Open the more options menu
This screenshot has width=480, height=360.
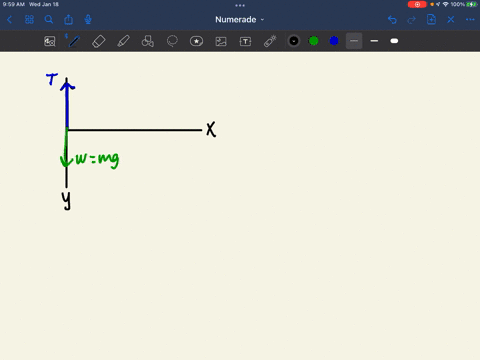click(470, 20)
